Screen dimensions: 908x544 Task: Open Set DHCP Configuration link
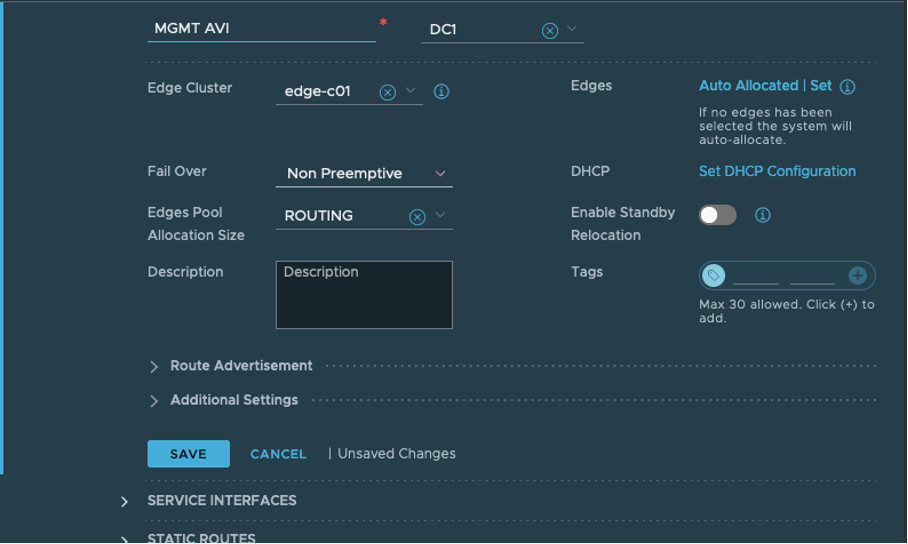pos(777,171)
